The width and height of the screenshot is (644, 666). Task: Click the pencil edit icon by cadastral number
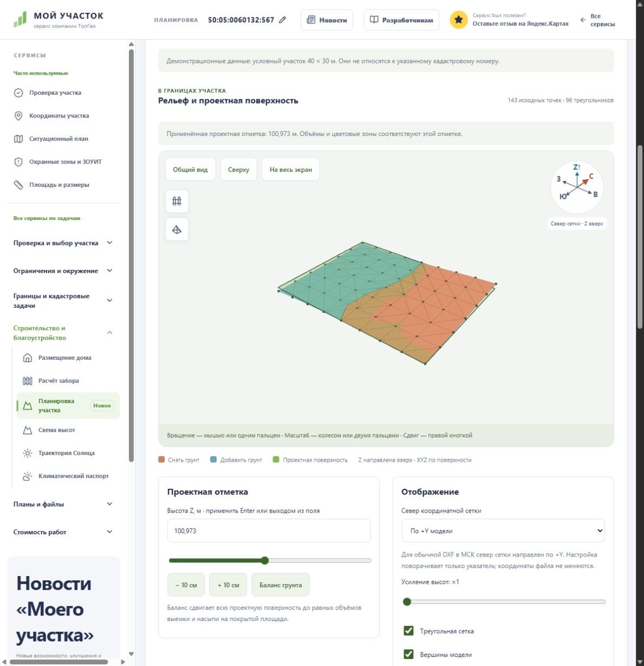pos(282,20)
